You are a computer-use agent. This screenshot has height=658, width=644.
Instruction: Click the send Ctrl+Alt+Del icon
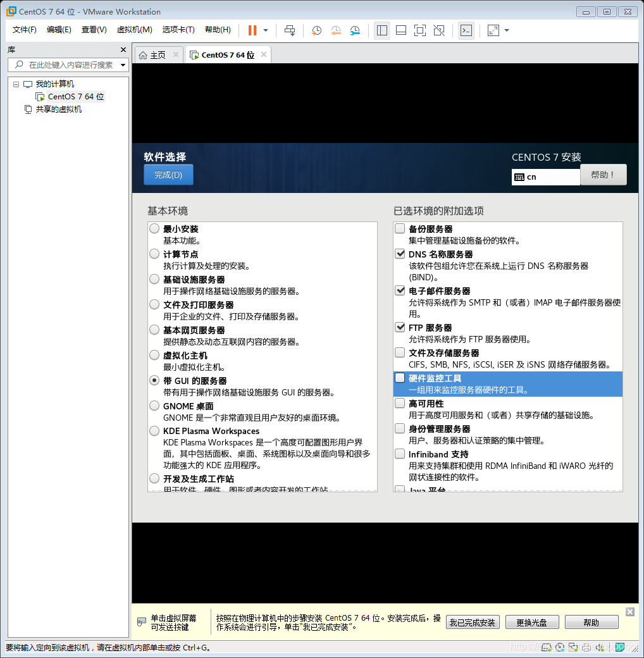tap(290, 30)
